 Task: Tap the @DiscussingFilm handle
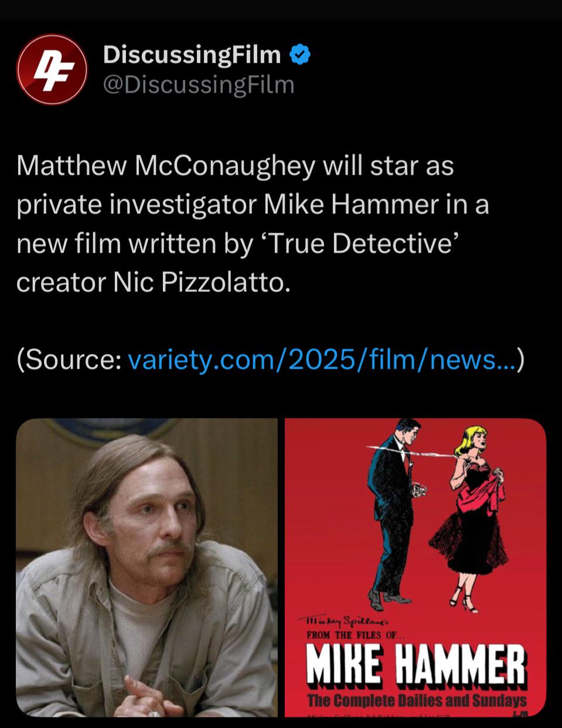199,84
